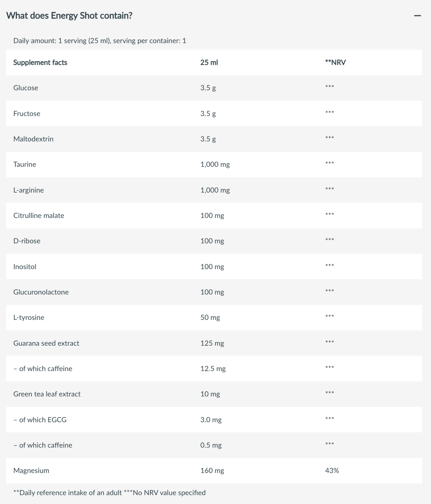Select the Guarana seed extract label
Viewport: 431px width, 504px height.
click(x=46, y=343)
